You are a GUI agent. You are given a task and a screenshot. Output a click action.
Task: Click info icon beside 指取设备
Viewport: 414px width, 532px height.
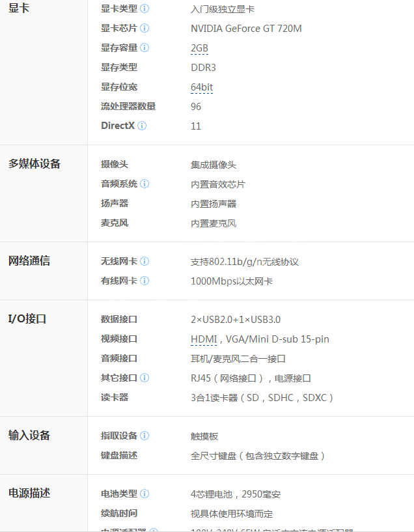[x=145, y=436]
